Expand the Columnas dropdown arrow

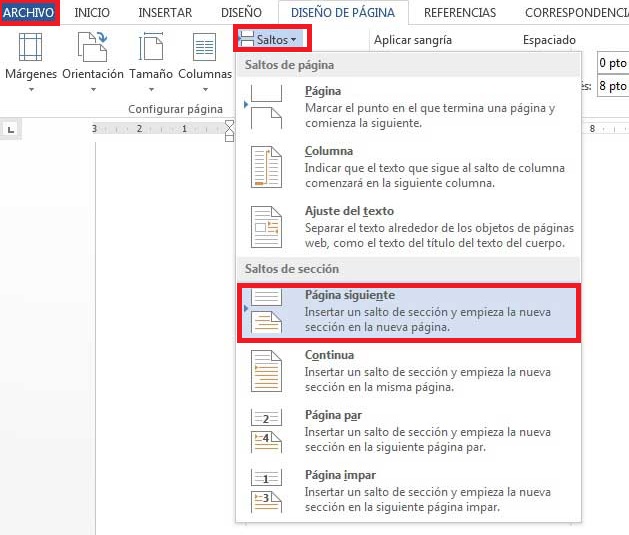click(x=205, y=90)
